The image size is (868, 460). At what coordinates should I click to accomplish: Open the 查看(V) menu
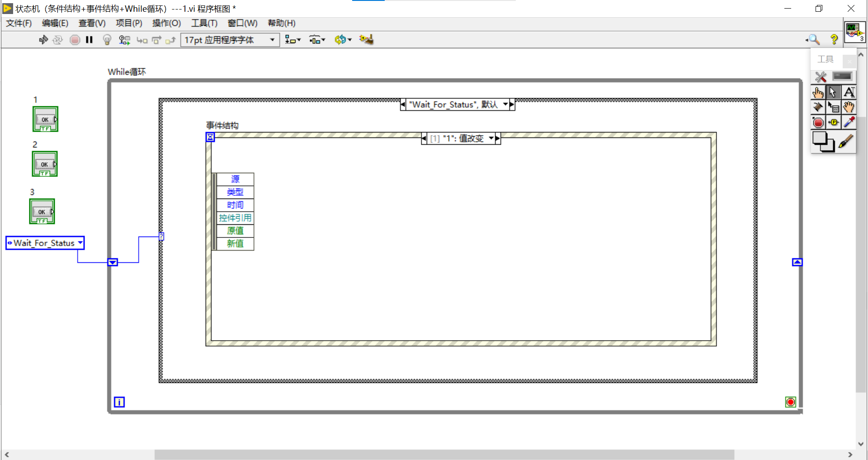coord(92,23)
